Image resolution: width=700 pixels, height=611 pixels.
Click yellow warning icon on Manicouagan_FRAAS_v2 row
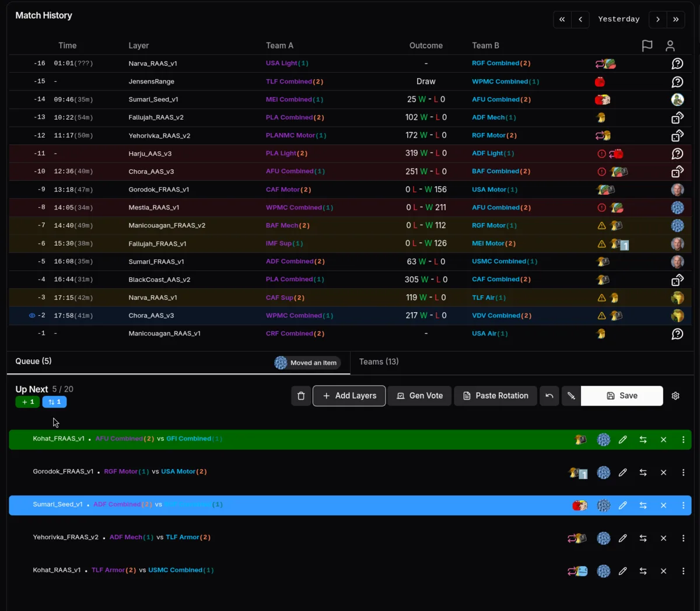(601, 226)
